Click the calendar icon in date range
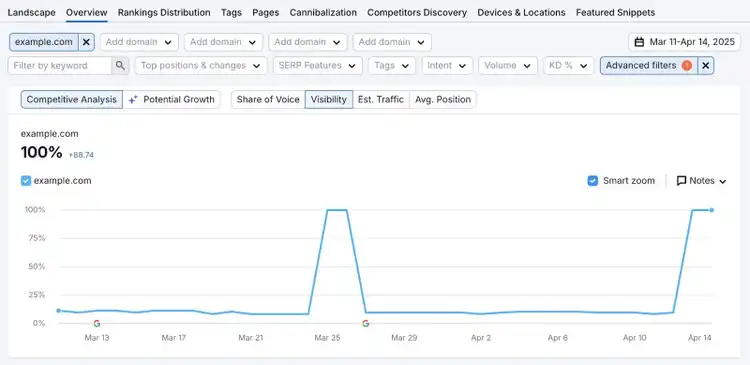The height and width of the screenshot is (365, 750). point(639,42)
